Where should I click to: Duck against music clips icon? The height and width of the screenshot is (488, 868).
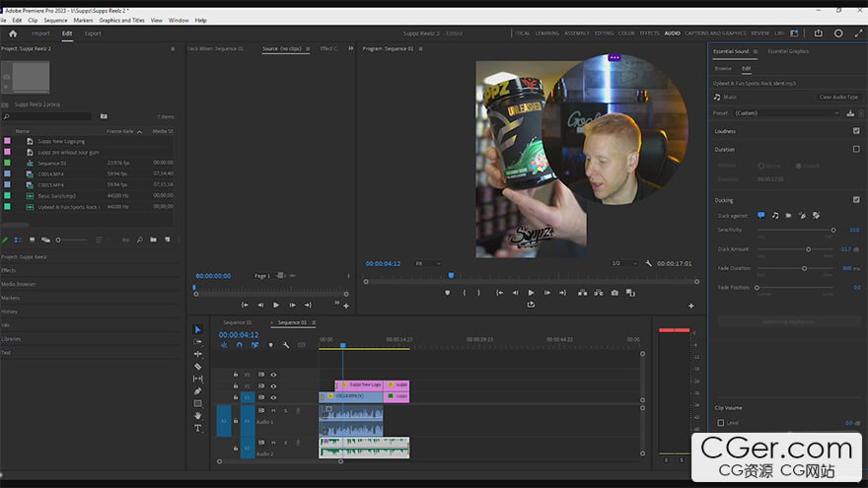[x=775, y=215]
